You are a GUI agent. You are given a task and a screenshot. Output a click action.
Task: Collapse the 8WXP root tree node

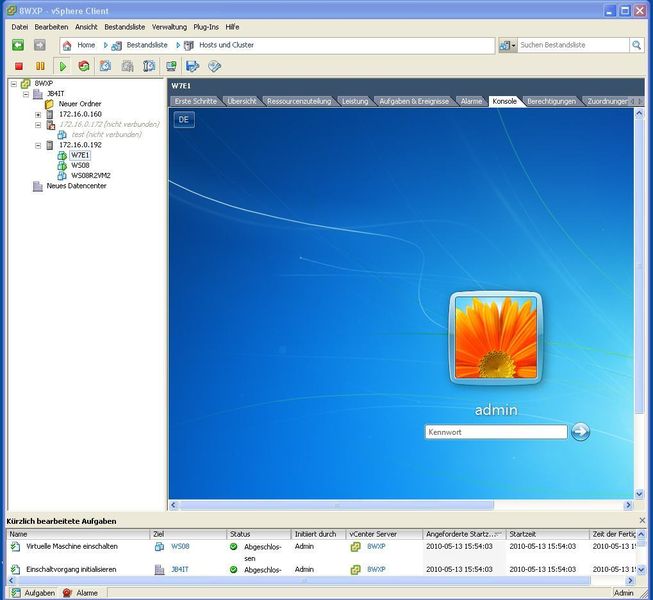click(14, 84)
